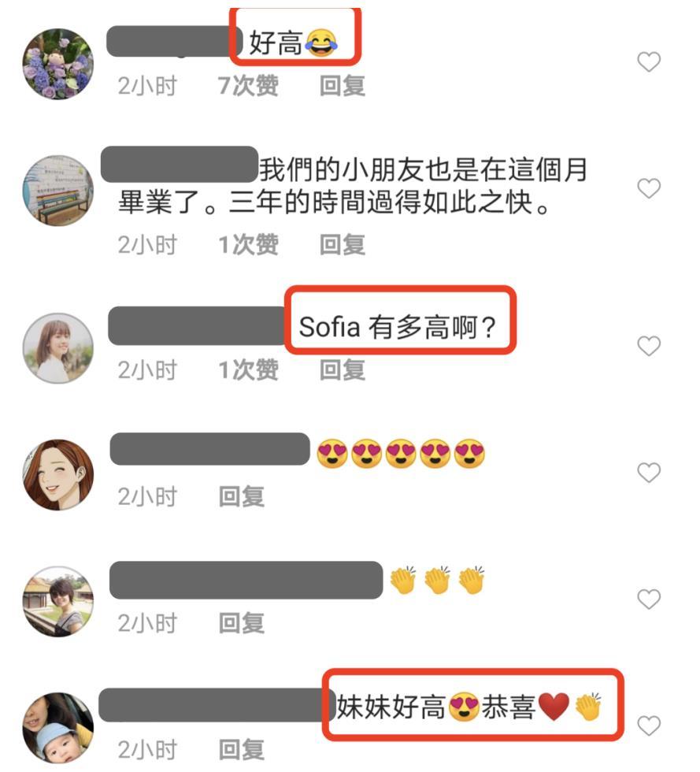Like the 'Sofia 有多高啊?' comment

pos(649,346)
